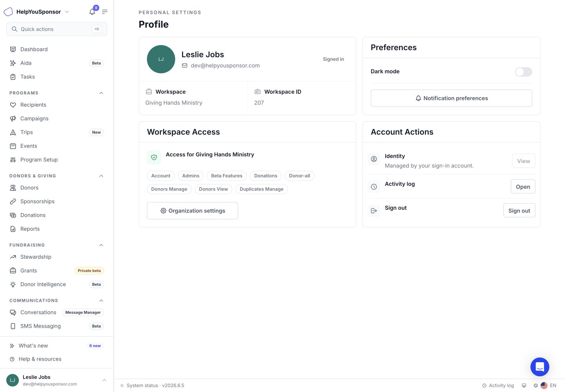Screen dimensions: 565x392
Task: Open Dashboard from the sidebar
Action: (x=56, y=49)
